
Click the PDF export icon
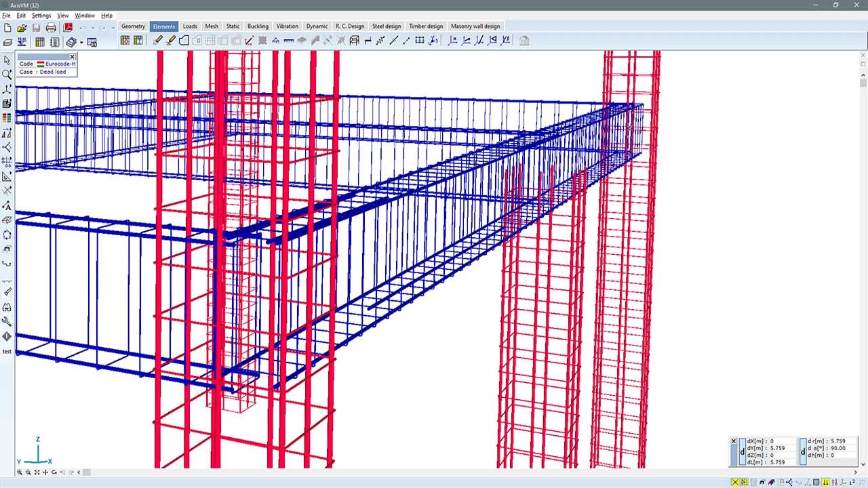point(68,28)
